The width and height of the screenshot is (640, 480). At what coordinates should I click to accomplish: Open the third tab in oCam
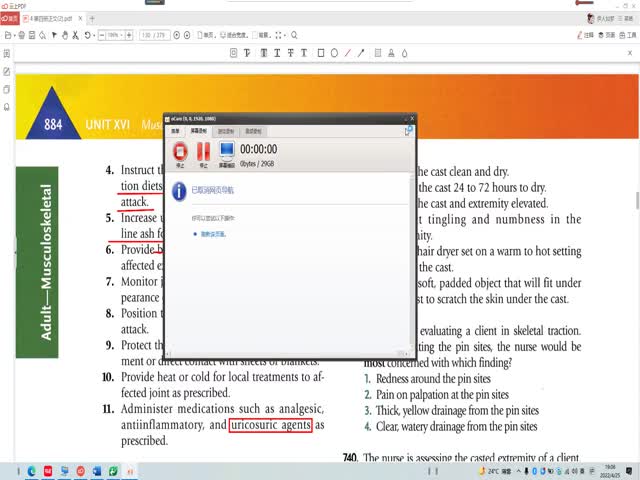pos(227,131)
